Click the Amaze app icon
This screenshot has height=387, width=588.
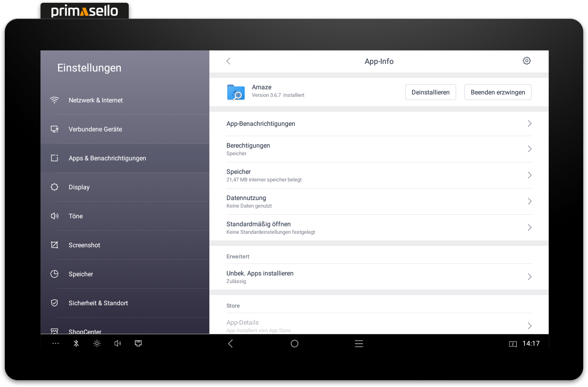coord(236,92)
